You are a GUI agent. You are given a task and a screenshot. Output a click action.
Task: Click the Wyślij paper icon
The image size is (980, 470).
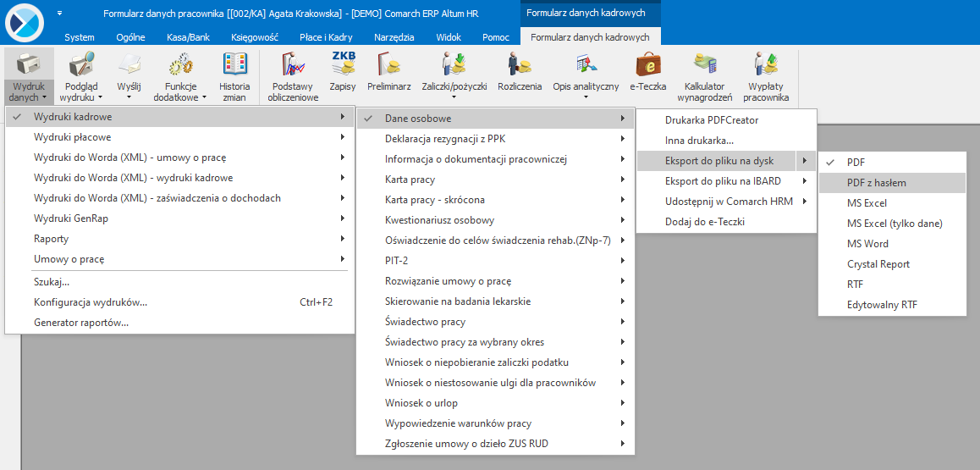point(129,65)
